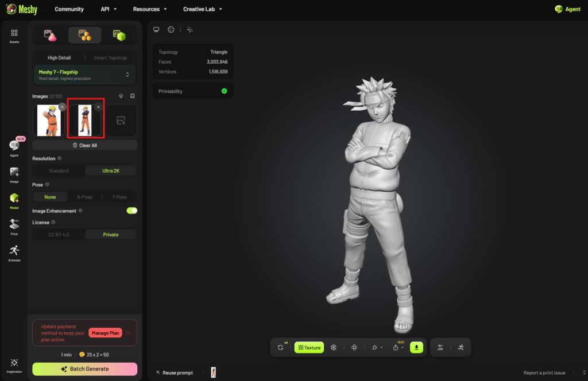Open the Print tool in sidebar
Viewport: 588px width, 381px height.
[14, 227]
